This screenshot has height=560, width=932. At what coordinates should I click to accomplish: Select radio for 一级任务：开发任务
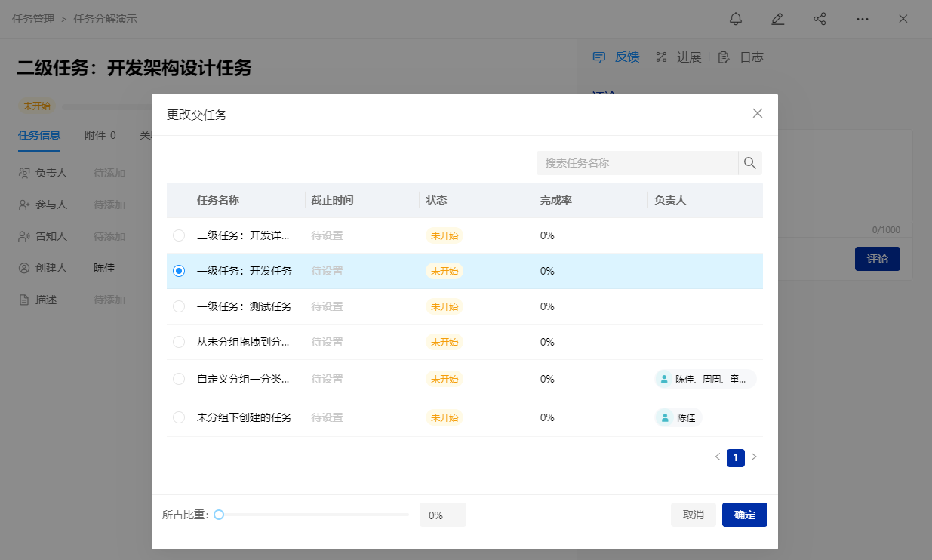pos(179,271)
